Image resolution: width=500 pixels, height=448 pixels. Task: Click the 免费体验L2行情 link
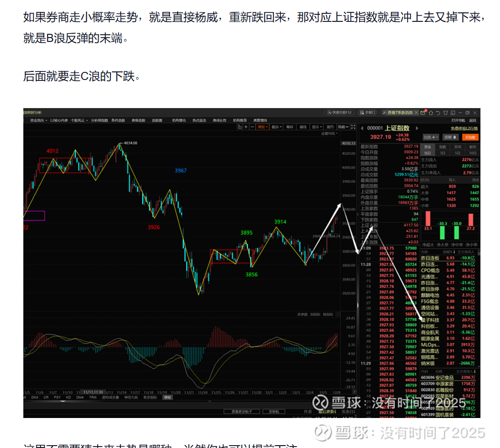click(464, 129)
